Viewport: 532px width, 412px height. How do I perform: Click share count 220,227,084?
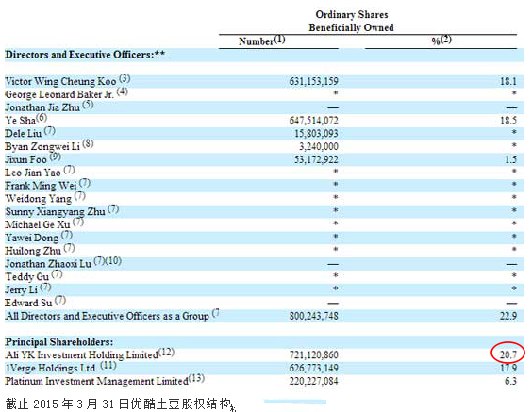313,381
